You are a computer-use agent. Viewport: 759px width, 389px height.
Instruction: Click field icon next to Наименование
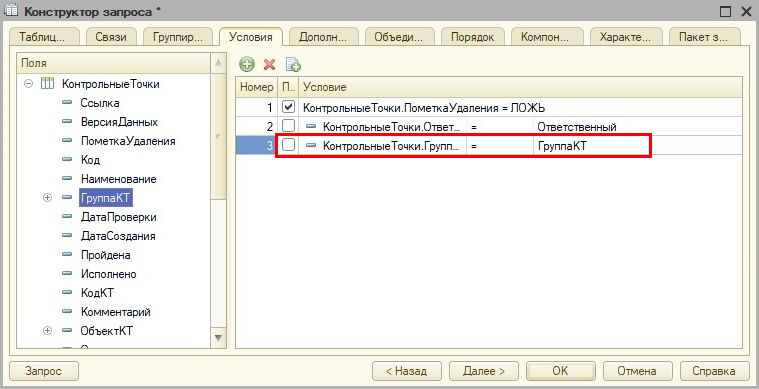coord(67,179)
